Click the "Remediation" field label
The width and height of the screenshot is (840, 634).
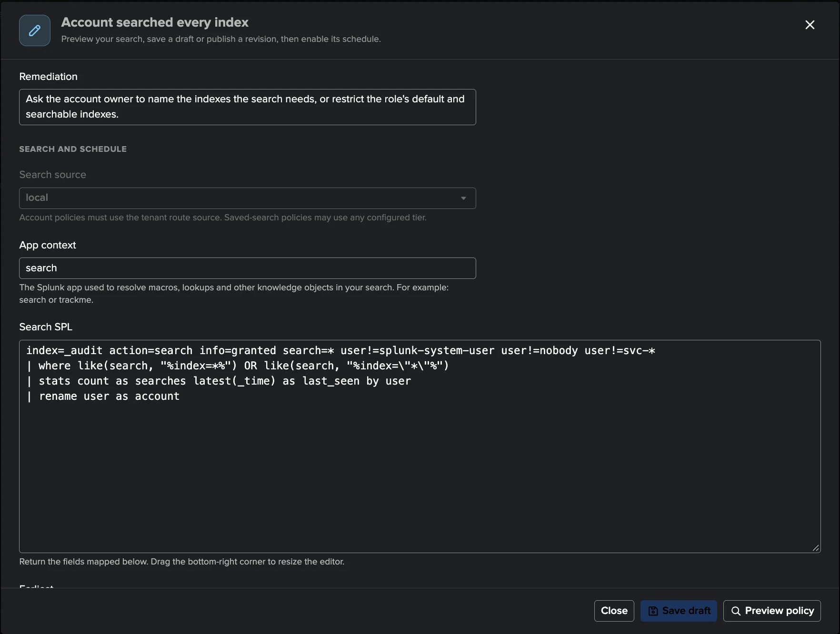point(48,77)
